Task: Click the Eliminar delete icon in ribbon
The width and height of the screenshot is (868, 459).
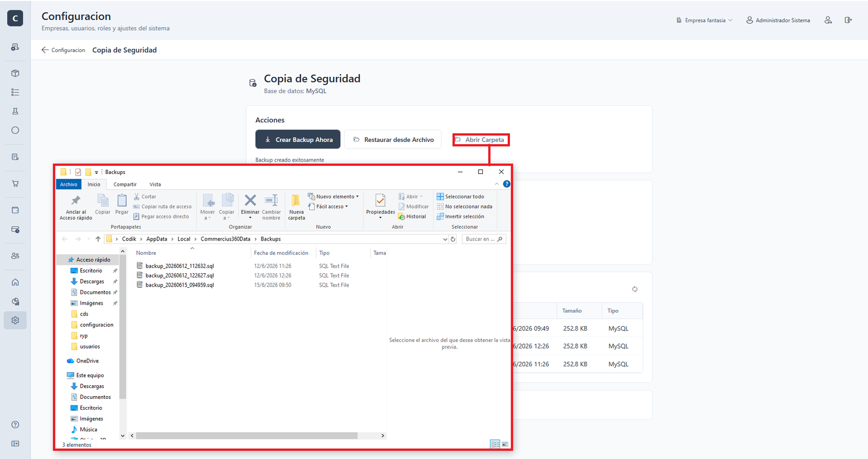Action: [x=250, y=201]
